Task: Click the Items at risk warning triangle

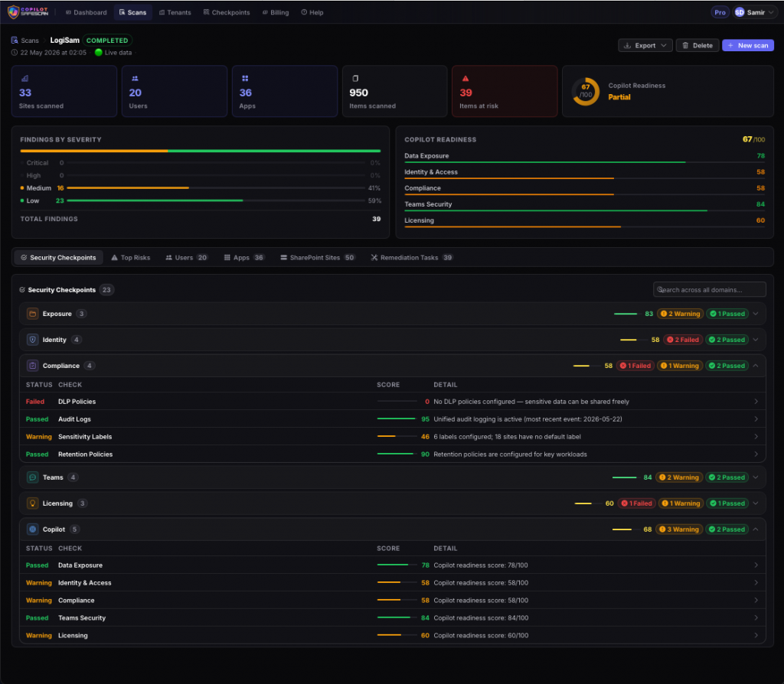Action: coord(465,79)
